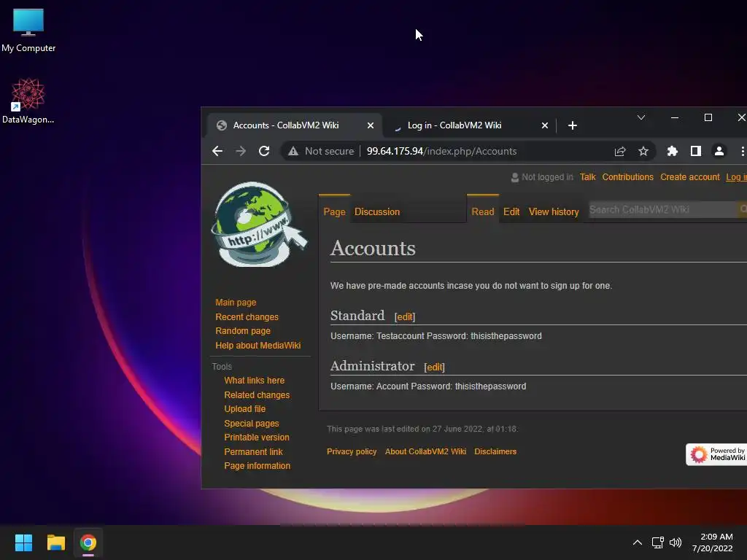Open the View history tab
747x560 pixels.
tap(554, 212)
